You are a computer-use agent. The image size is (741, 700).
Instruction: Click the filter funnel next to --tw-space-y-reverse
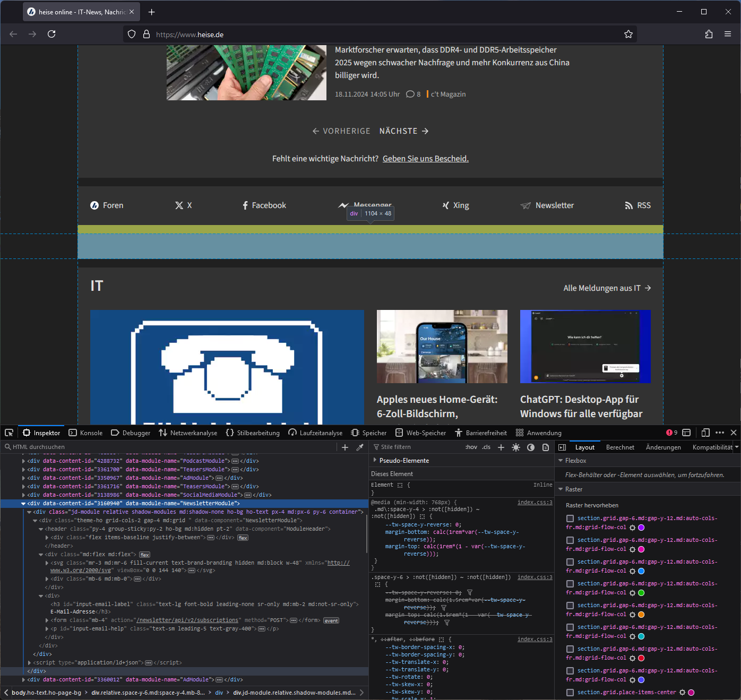click(470, 593)
